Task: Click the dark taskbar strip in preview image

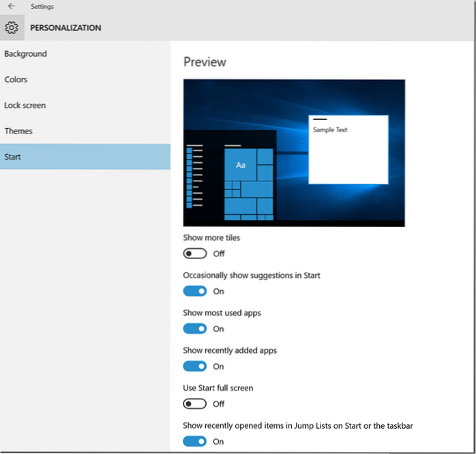Action: [341, 223]
